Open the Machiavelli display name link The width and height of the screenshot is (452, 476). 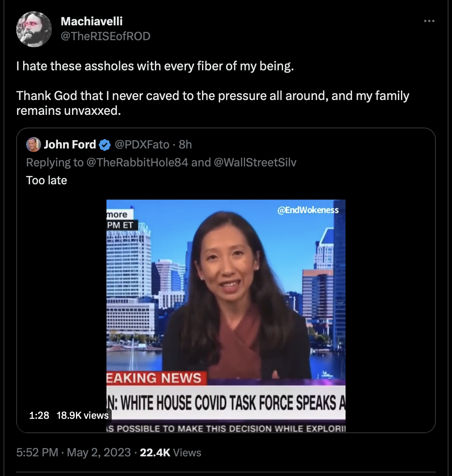92,21
